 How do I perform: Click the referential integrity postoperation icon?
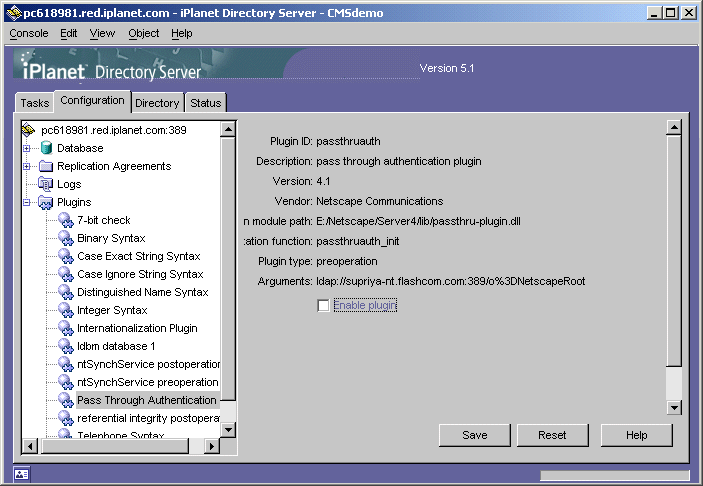[x=66, y=418]
